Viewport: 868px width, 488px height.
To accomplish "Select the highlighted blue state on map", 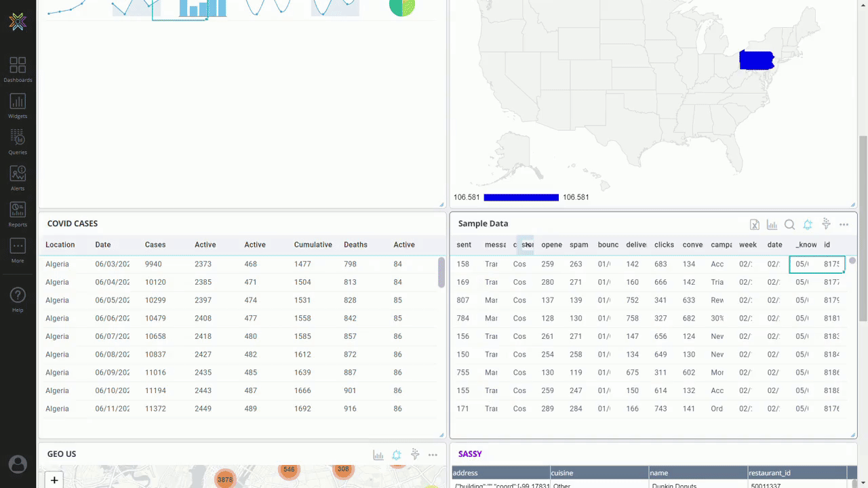I will click(x=756, y=60).
